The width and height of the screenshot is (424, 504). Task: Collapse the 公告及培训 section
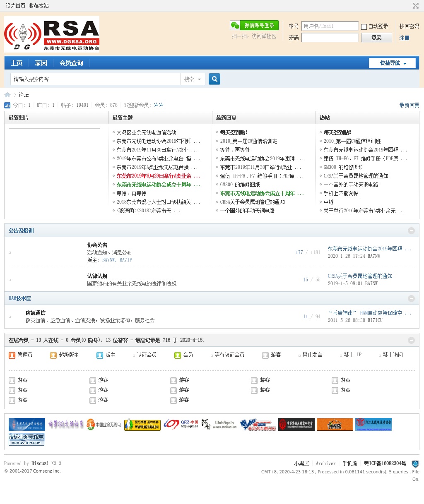tap(411, 230)
